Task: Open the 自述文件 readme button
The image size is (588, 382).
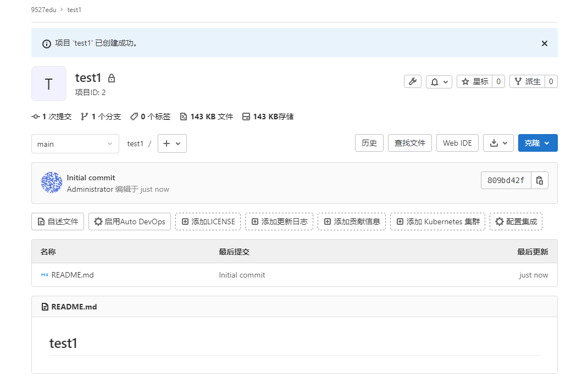Action: 58,222
